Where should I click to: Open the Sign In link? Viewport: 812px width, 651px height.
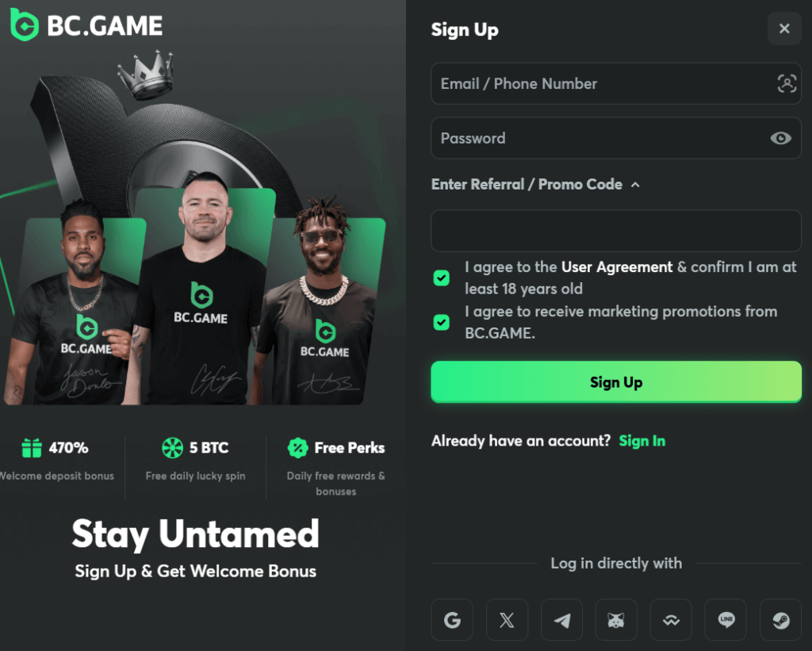click(x=642, y=441)
